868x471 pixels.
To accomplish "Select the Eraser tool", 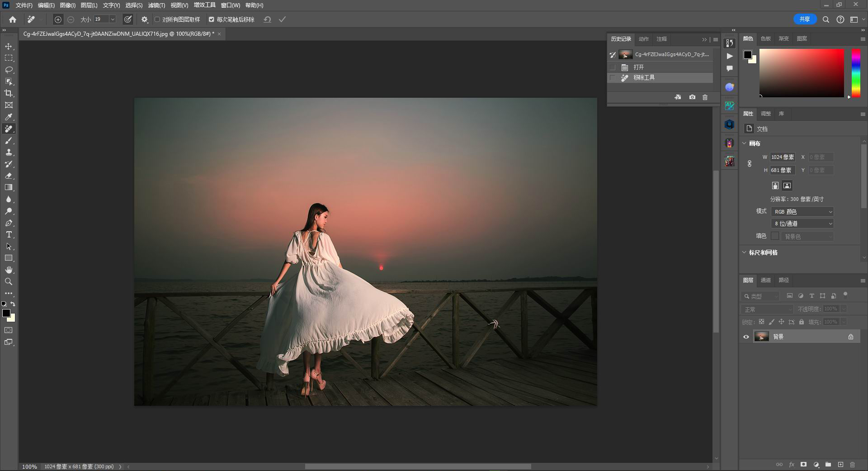I will pos(9,176).
